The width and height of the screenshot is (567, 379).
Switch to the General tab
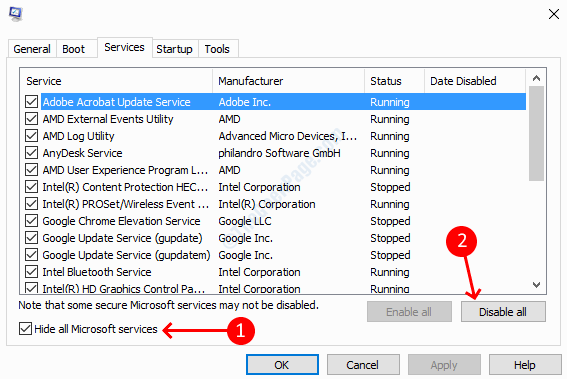(x=32, y=49)
